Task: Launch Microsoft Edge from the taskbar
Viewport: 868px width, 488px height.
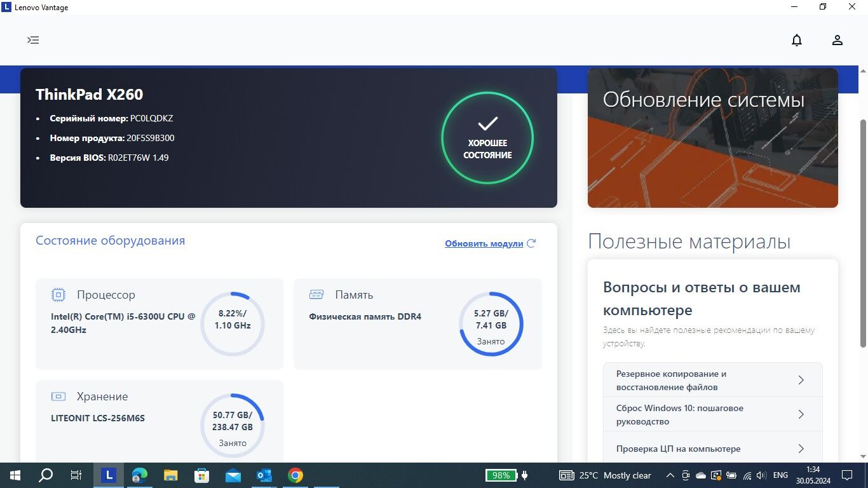Action: tap(140, 475)
